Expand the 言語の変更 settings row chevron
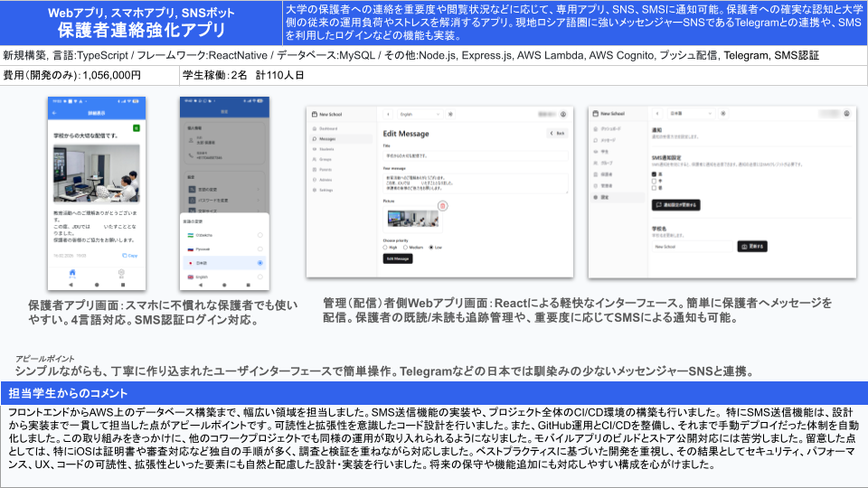 pyautogui.click(x=259, y=189)
